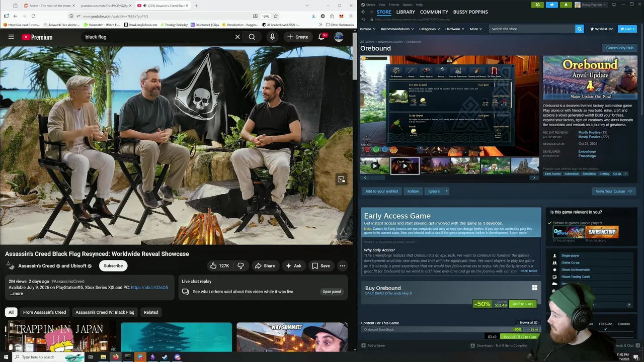This screenshot has height=362, width=644.
Task: Open Friends menu in Steam
Action: (x=394, y=5)
